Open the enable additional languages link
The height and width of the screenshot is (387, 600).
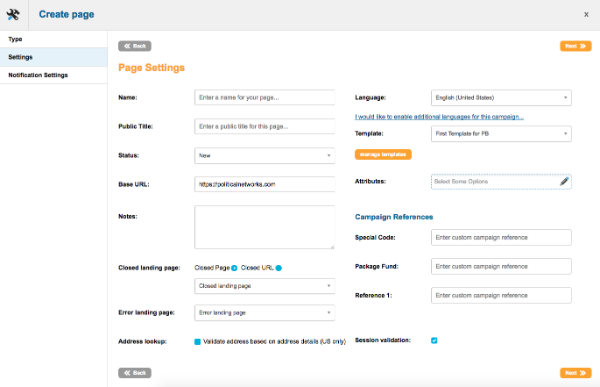point(439,117)
